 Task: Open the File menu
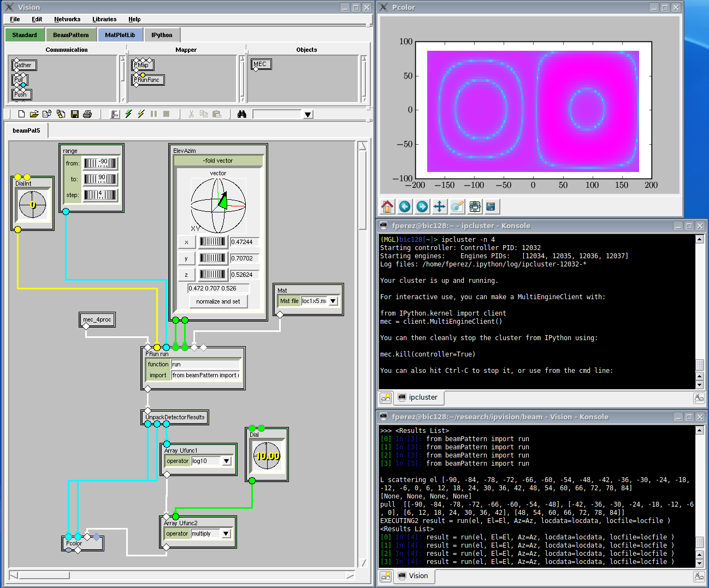click(15, 19)
